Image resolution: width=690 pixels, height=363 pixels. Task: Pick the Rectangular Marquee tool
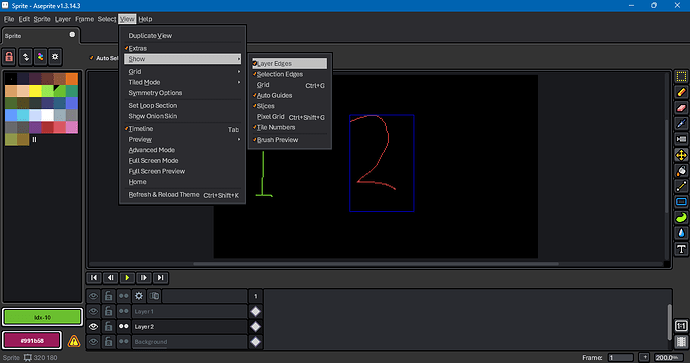pos(681,77)
